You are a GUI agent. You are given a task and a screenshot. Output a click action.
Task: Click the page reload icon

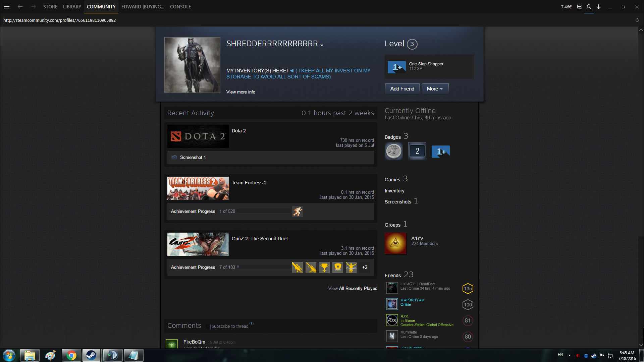point(637,20)
